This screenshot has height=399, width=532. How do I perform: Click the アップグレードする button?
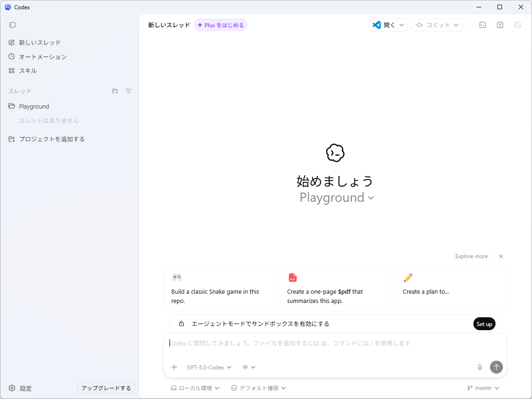[106, 388]
